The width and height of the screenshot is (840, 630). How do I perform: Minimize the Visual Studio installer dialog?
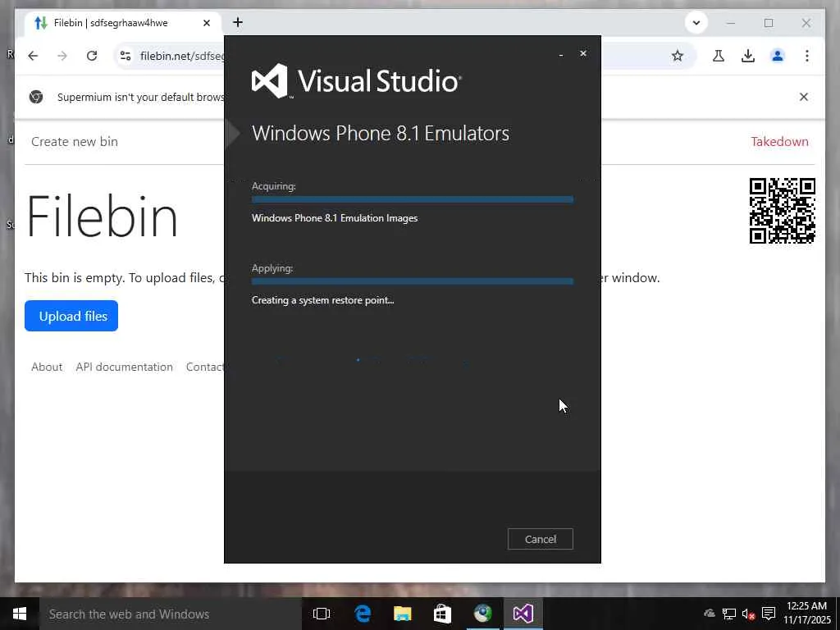tap(561, 55)
